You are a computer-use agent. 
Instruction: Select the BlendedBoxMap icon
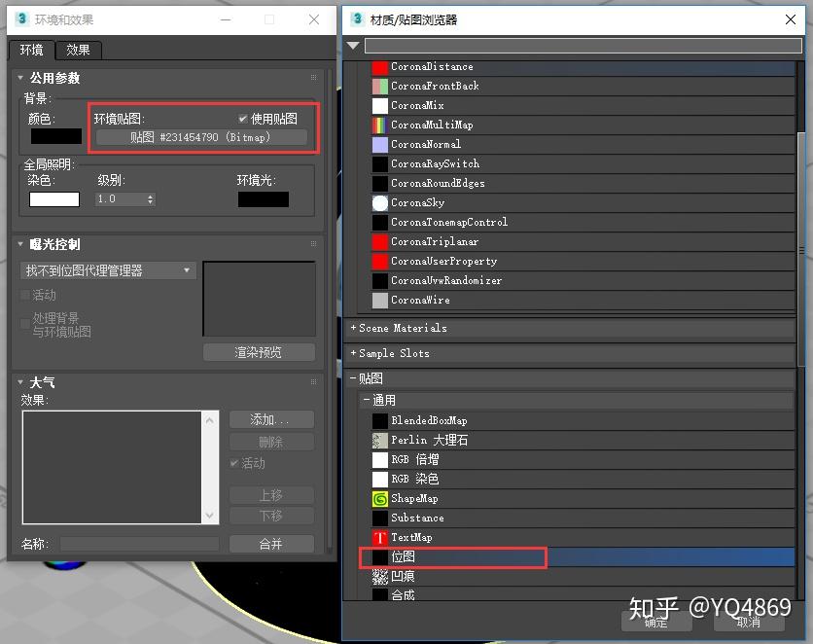(380, 420)
